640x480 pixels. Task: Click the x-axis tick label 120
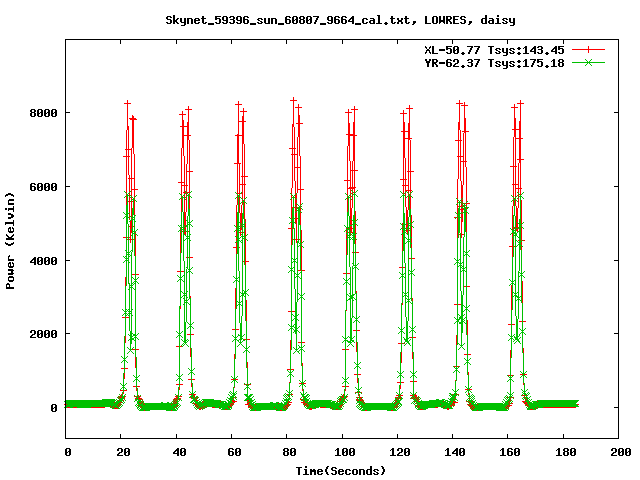pyautogui.click(x=400, y=452)
